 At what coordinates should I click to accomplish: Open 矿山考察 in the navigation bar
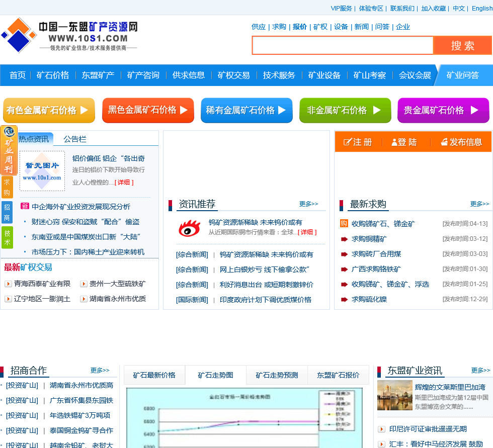(x=369, y=75)
